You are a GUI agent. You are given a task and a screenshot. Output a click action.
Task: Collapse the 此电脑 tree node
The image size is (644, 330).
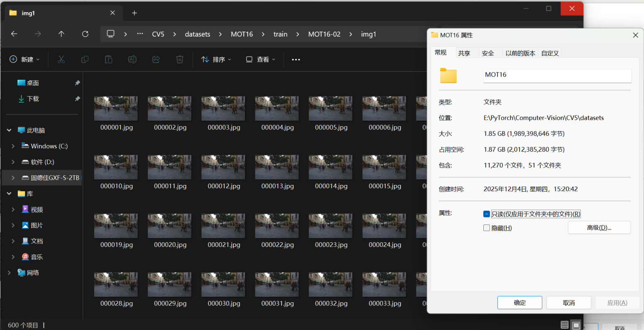[x=9, y=131]
